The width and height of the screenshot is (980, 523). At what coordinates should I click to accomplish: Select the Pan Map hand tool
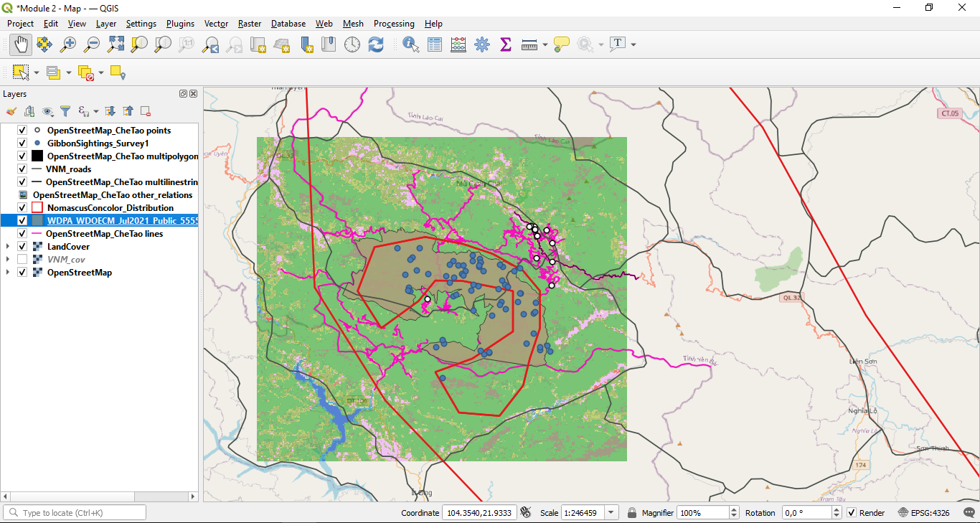pos(21,44)
